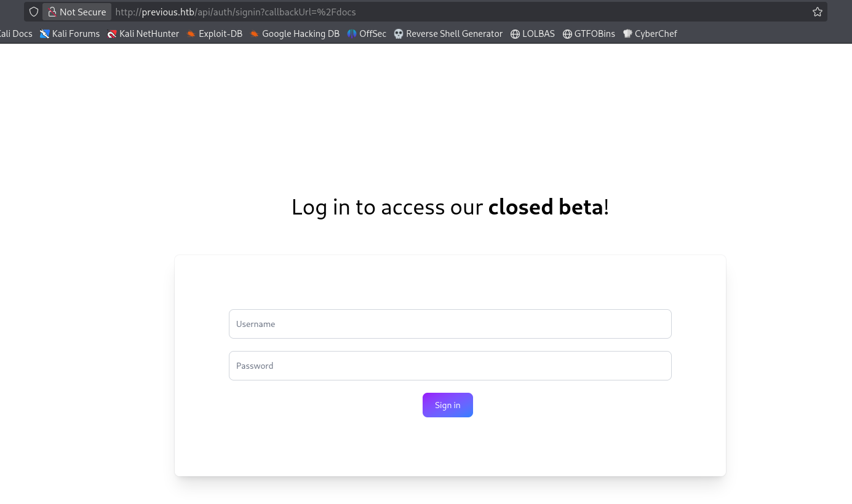Open the Google Hacking DB bookmark
Viewport: 852px width, 504px height.
click(x=295, y=34)
